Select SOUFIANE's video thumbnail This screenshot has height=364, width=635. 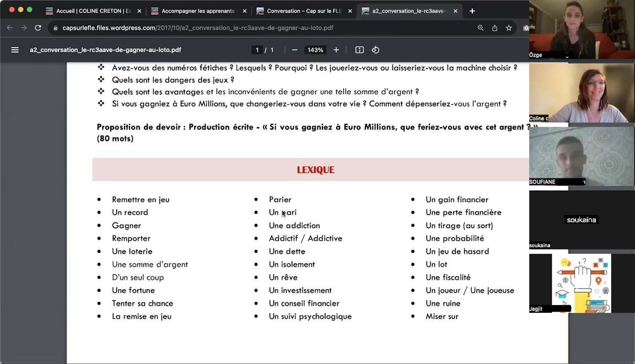coord(582,156)
